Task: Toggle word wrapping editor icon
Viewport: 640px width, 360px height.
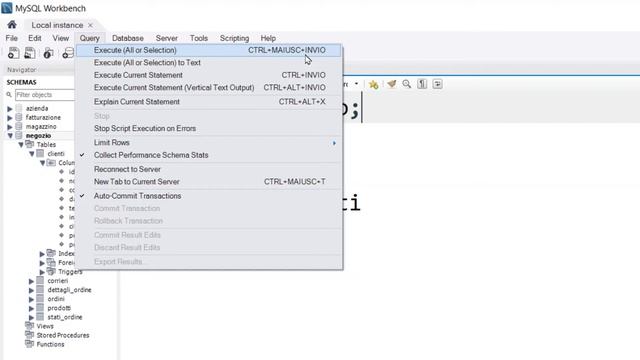Action: click(x=437, y=84)
